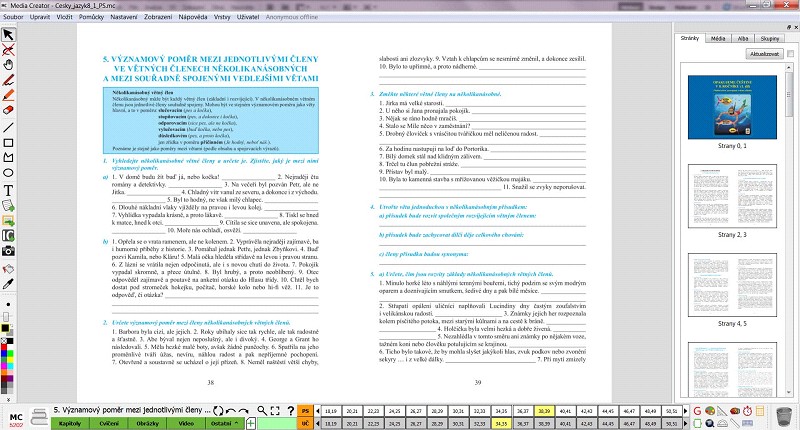Viewport: 800px width, 430px height.
Task: Select the red pen tool
Action: [x=8, y=80]
